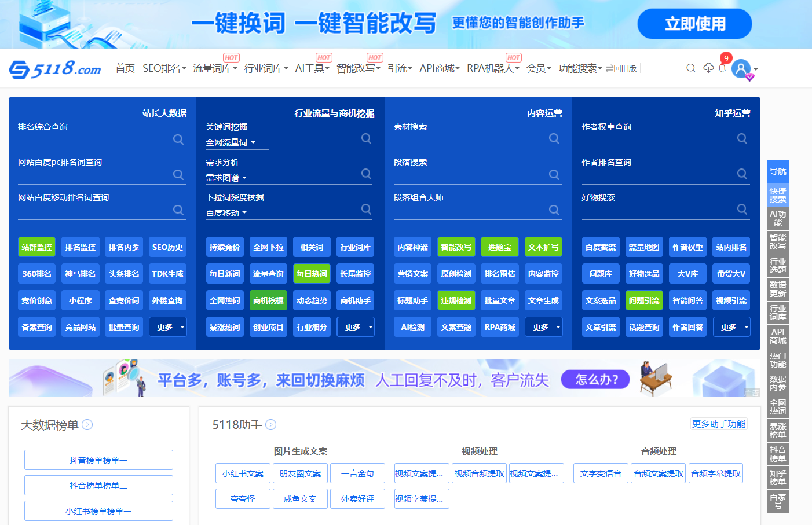Screen dimensions: 812x525
Task: Select 导航 in right sidebar
Action: pos(778,171)
